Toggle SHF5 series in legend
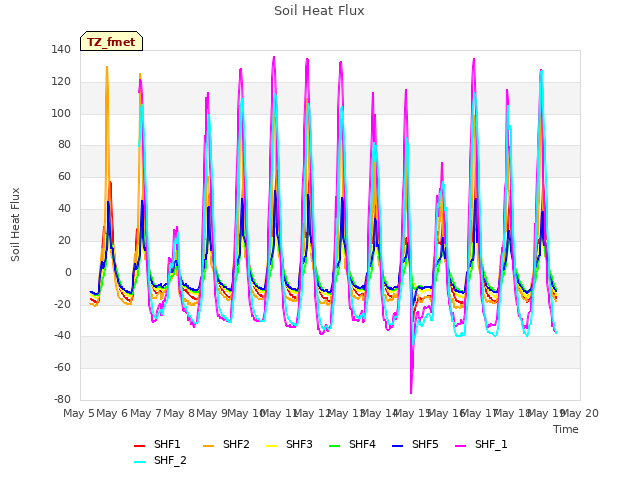640x480 pixels. point(415,444)
